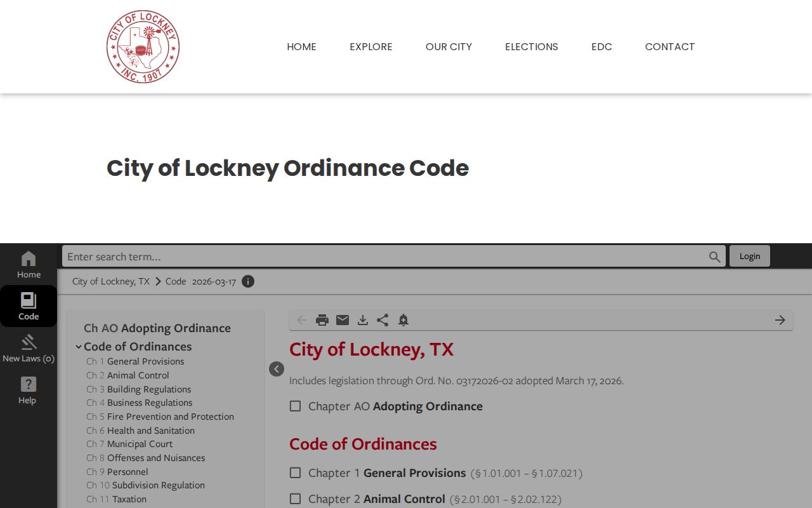Go forward with the right arrow icon

click(x=780, y=320)
